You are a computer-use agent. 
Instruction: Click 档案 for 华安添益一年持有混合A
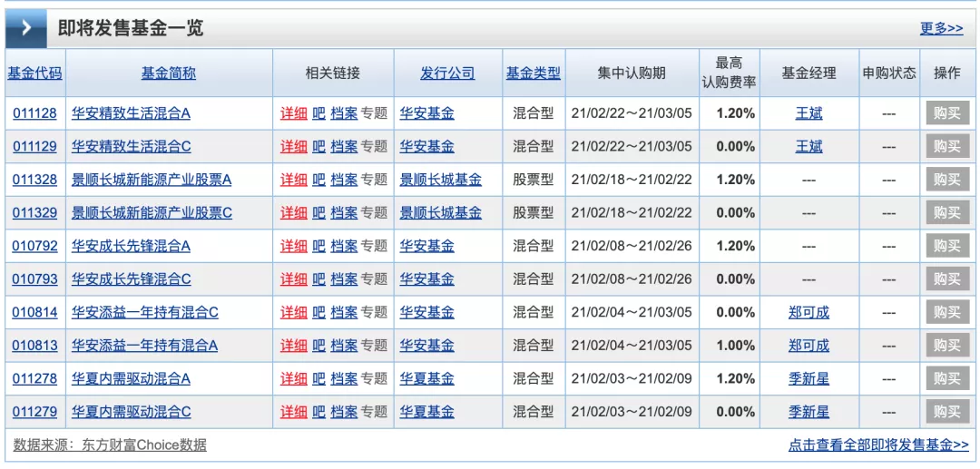(x=344, y=346)
